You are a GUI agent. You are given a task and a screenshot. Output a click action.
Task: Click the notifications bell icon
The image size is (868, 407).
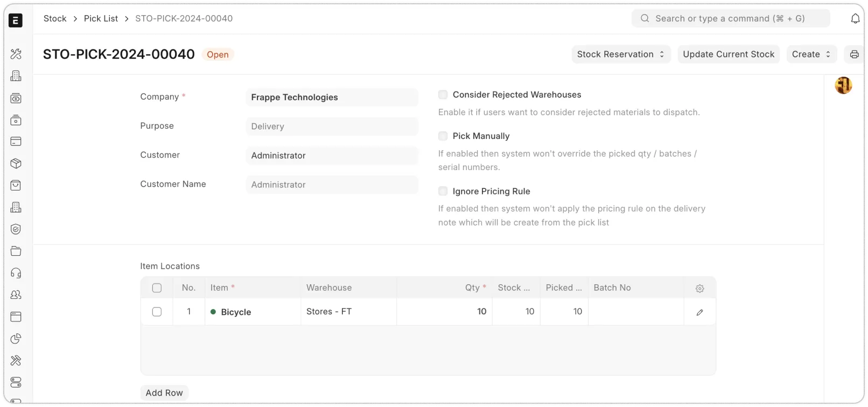tap(855, 19)
